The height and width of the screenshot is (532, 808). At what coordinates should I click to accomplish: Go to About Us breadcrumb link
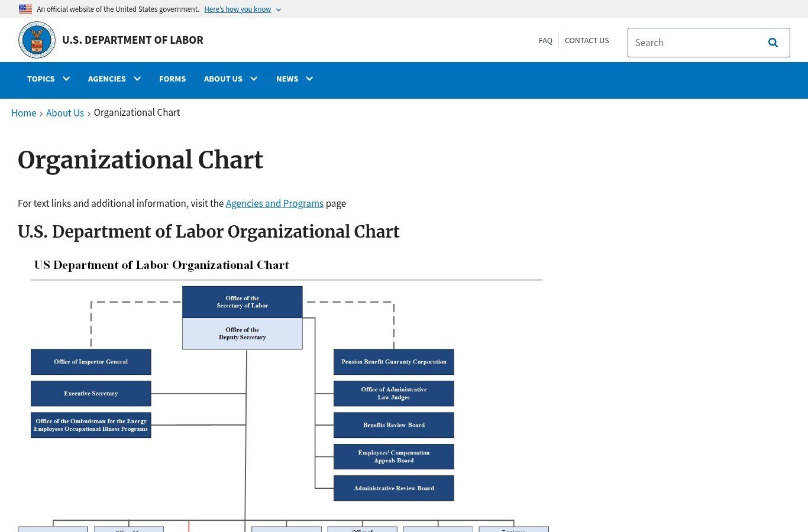(65, 113)
